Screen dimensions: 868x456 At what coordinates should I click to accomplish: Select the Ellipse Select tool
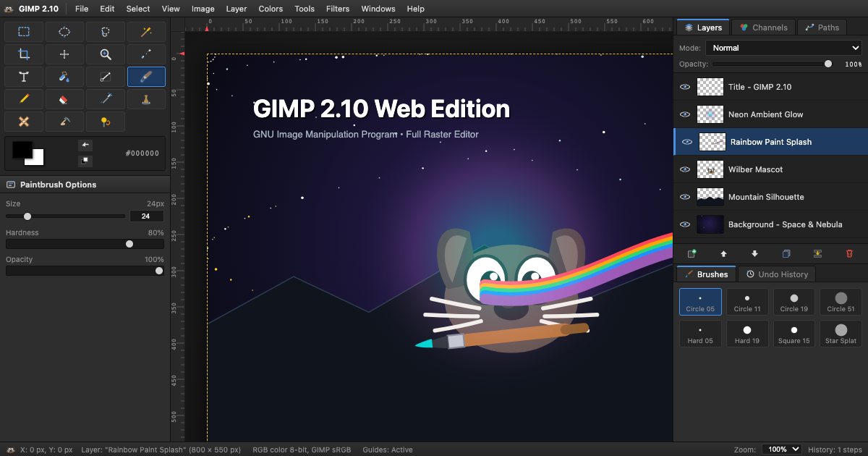point(64,32)
